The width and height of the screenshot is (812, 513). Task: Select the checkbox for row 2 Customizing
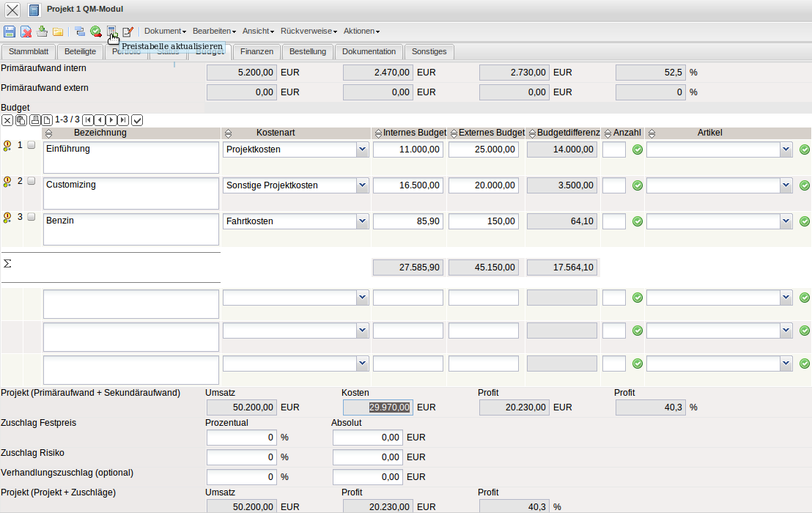click(x=31, y=181)
